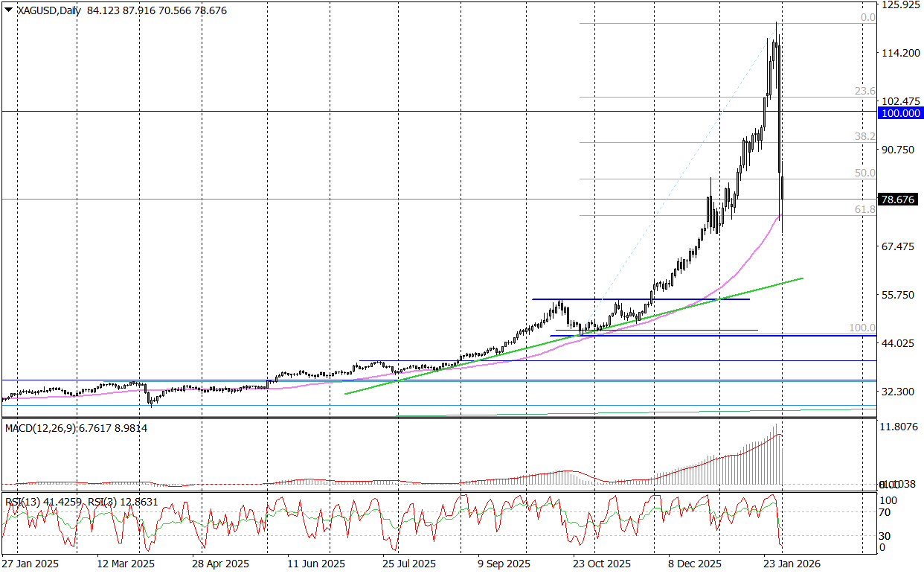The width and height of the screenshot is (924, 574).
Task: Select the Fibonacci 50.0 level label
Action: (x=864, y=173)
